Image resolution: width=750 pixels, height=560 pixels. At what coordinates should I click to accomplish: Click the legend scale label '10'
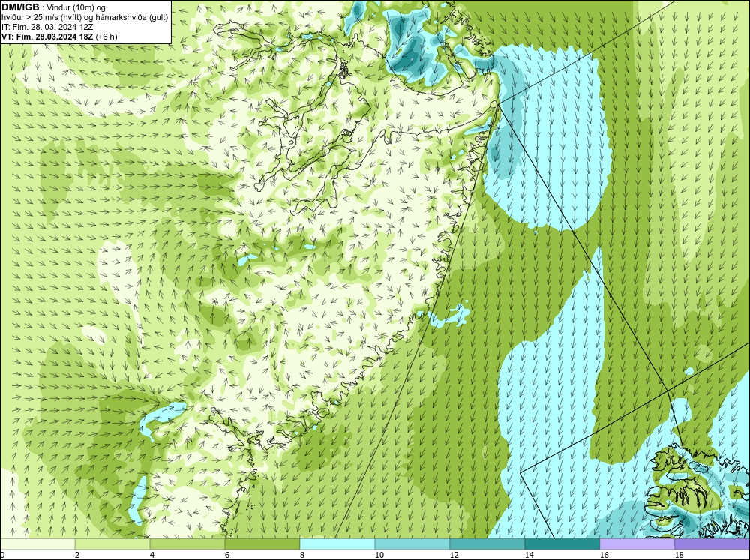pyautogui.click(x=379, y=555)
